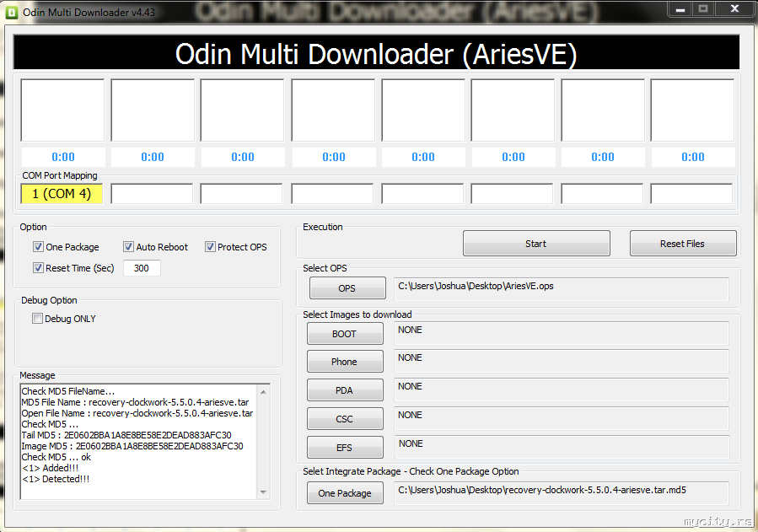Click the CSC path field showing NONE
This screenshot has height=532, width=758.
click(x=562, y=418)
